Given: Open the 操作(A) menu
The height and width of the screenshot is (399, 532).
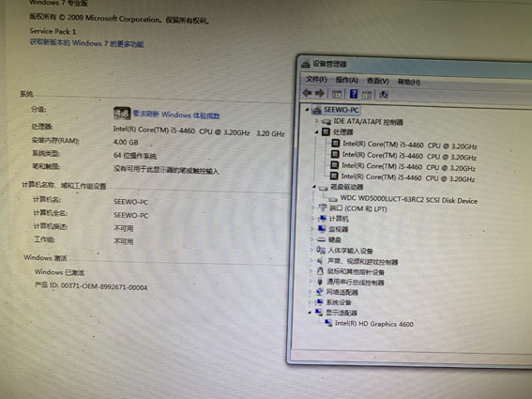Looking at the screenshot, I should pyautogui.click(x=346, y=80).
